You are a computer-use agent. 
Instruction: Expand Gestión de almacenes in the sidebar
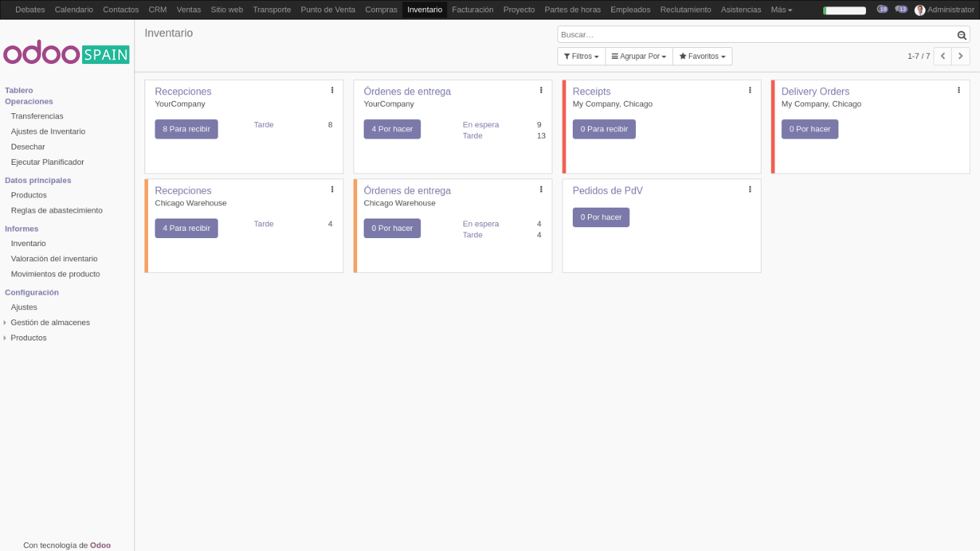pyautogui.click(x=5, y=322)
